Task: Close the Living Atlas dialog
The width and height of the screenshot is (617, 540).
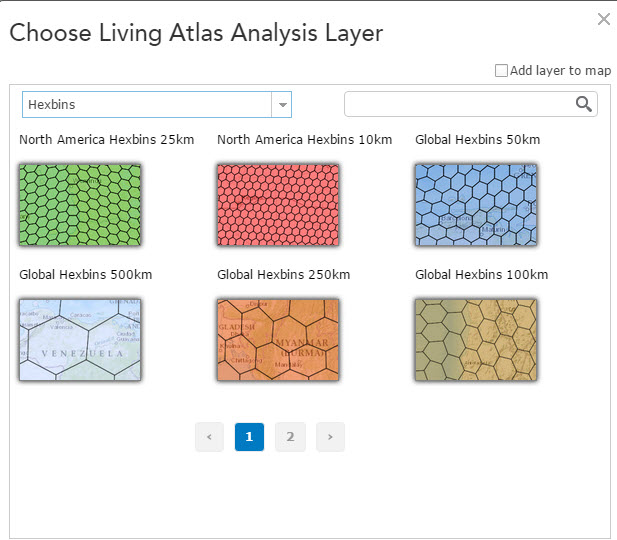Action: (603, 19)
